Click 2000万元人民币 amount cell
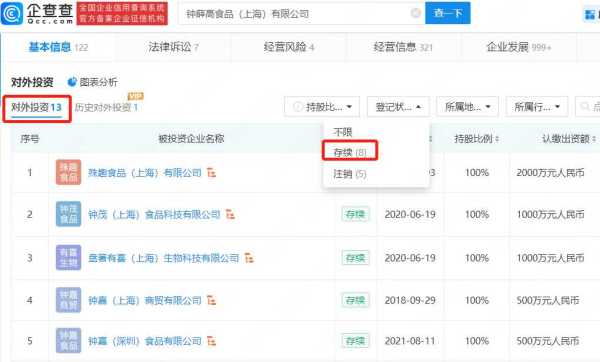This screenshot has width=600, height=362. (550, 173)
